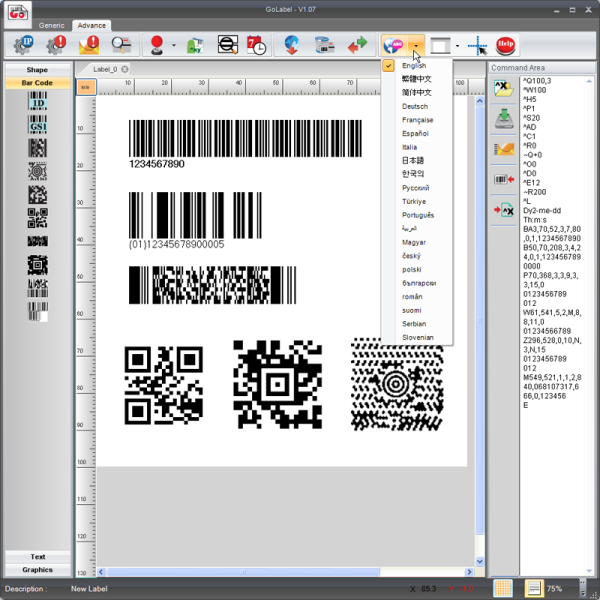Close the Label_0 document tab
Viewport: 600px width, 600px height.
point(125,69)
